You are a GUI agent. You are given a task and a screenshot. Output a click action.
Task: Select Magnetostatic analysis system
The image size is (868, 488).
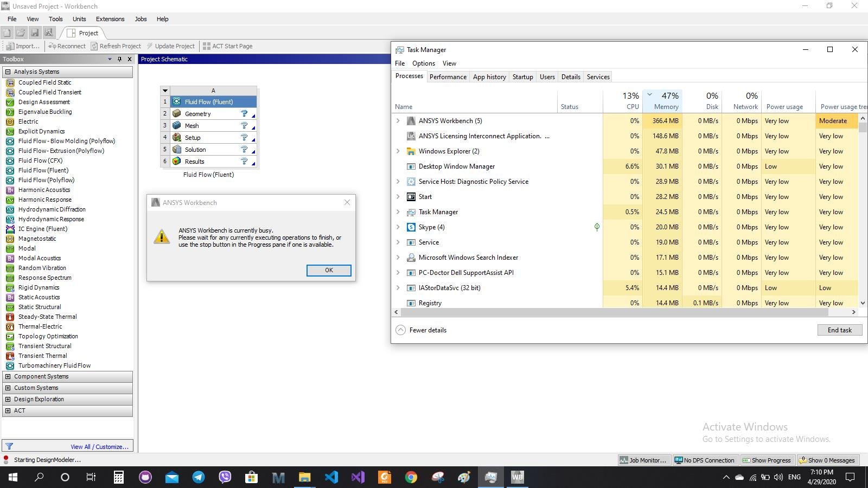pos(37,239)
